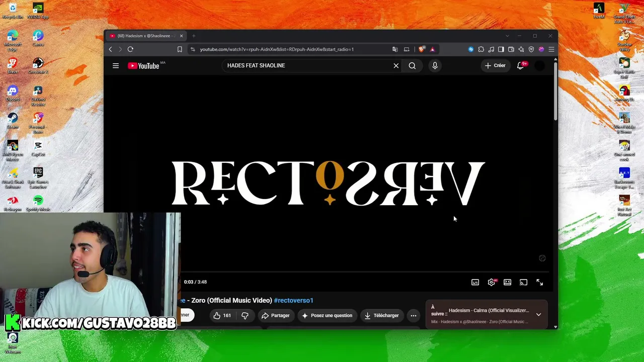The image size is (644, 362).
Task: Open Brave VPN shield icon
Action: point(531,49)
